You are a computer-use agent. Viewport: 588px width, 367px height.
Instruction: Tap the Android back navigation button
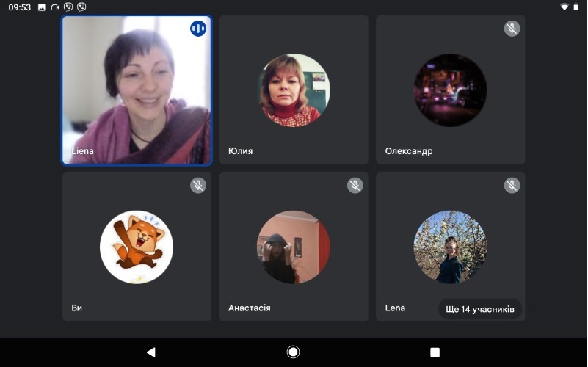150,352
